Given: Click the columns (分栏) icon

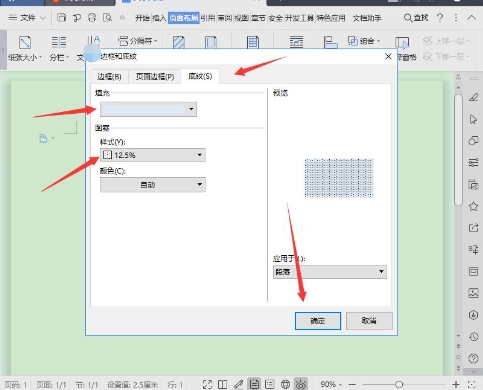Looking at the screenshot, I should 59,42.
